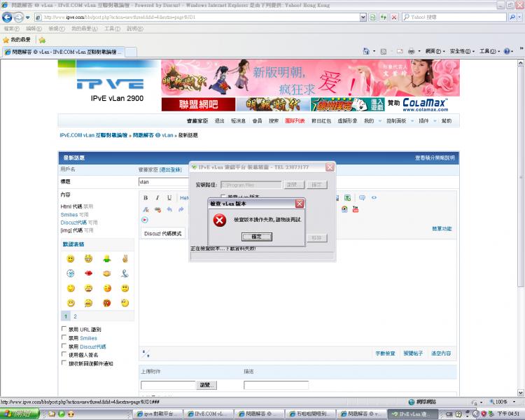Apply italic with the I editor icon
525x420 pixels.
tap(157, 198)
